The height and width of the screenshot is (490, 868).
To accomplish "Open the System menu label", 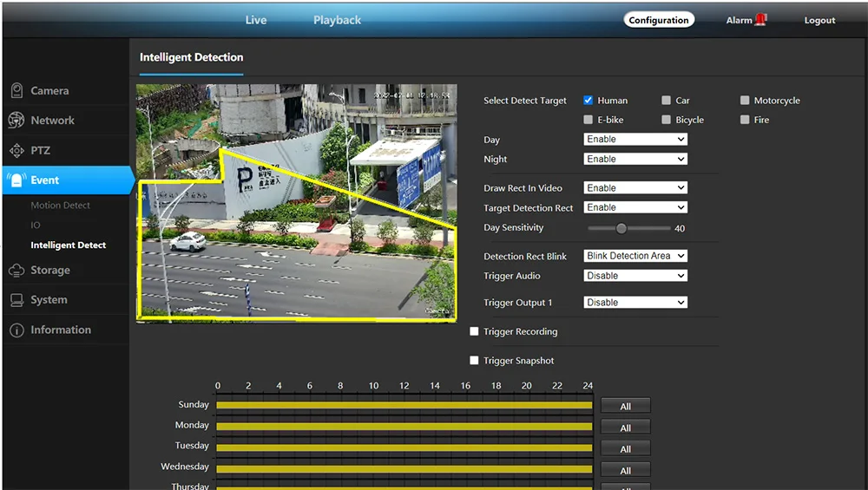I will point(49,300).
